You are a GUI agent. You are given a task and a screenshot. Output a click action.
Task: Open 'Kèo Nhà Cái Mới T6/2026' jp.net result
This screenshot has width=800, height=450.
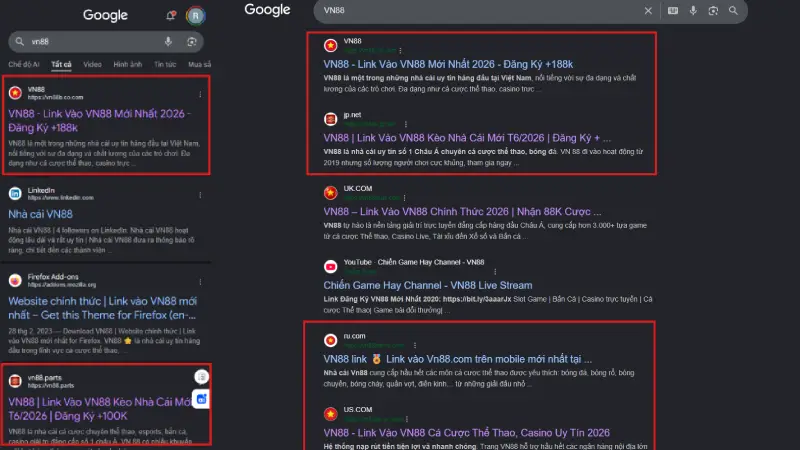467,138
